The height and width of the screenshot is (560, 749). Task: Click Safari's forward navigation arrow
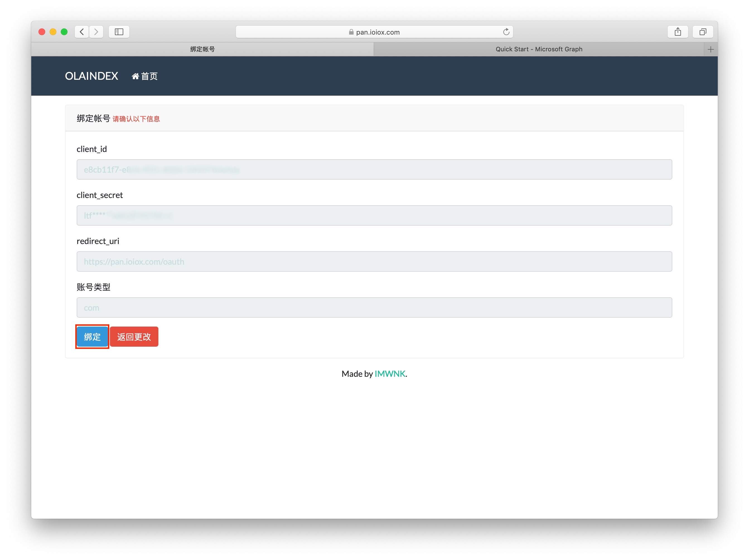(96, 32)
